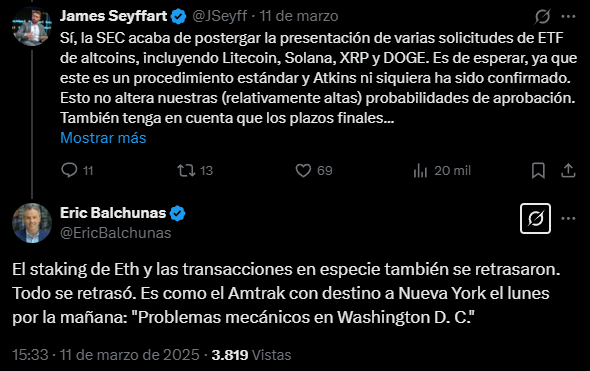Click Grok icon on James Seyffart's tweet
The width and height of the screenshot is (590, 371).
(x=542, y=16)
